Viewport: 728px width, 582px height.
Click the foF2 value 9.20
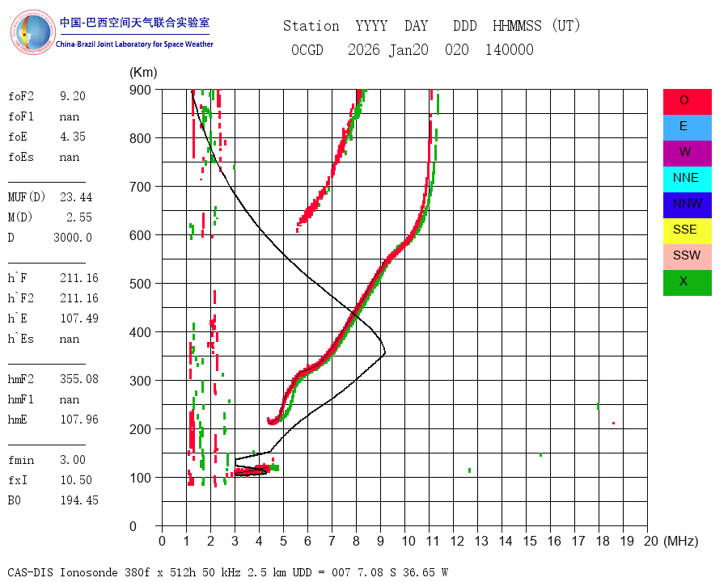73,96
